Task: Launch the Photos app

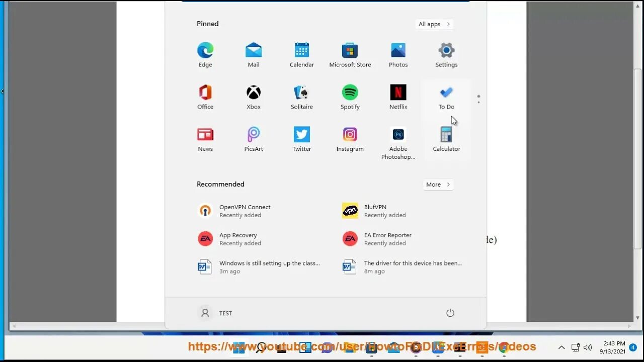Action: coord(398,55)
